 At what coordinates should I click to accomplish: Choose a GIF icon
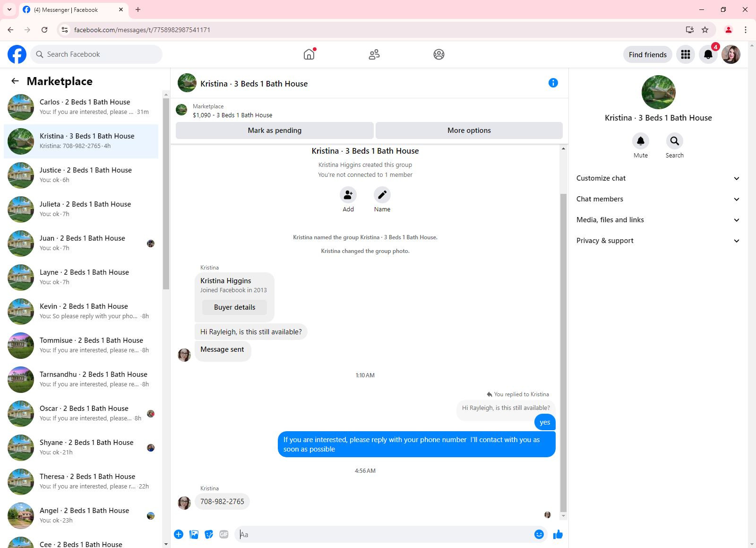pyautogui.click(x=224, y=534)
